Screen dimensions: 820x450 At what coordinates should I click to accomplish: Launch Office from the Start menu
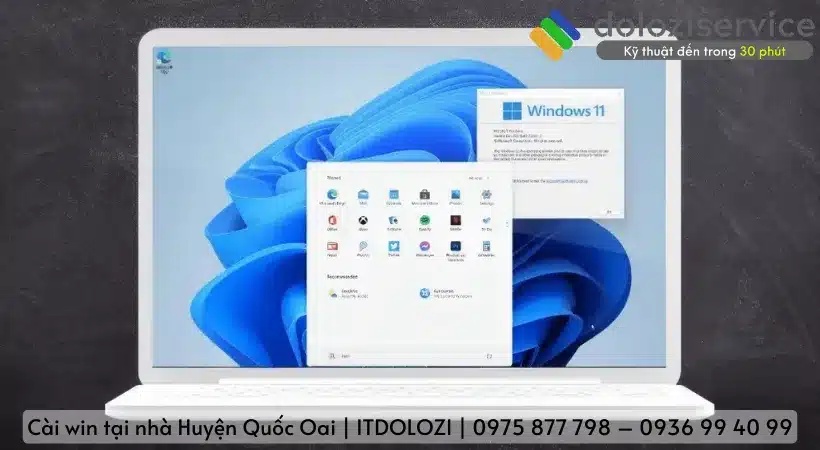pyautogui.click(x=332, y=223)
